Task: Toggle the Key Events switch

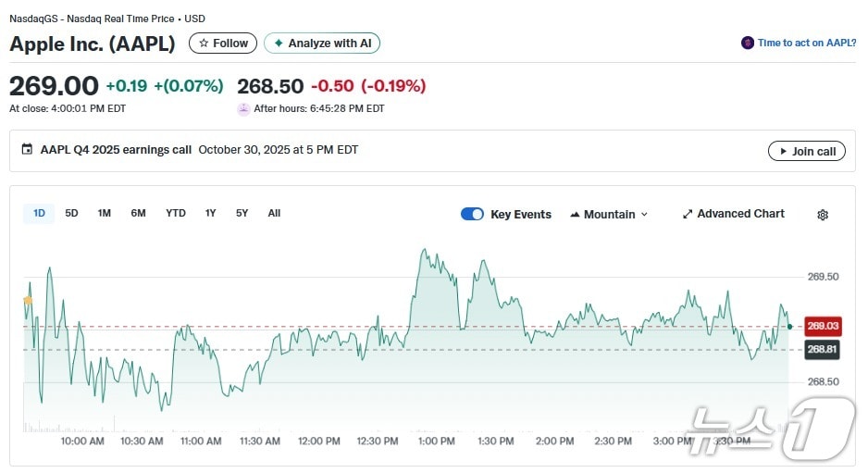Action: point(472,214)
